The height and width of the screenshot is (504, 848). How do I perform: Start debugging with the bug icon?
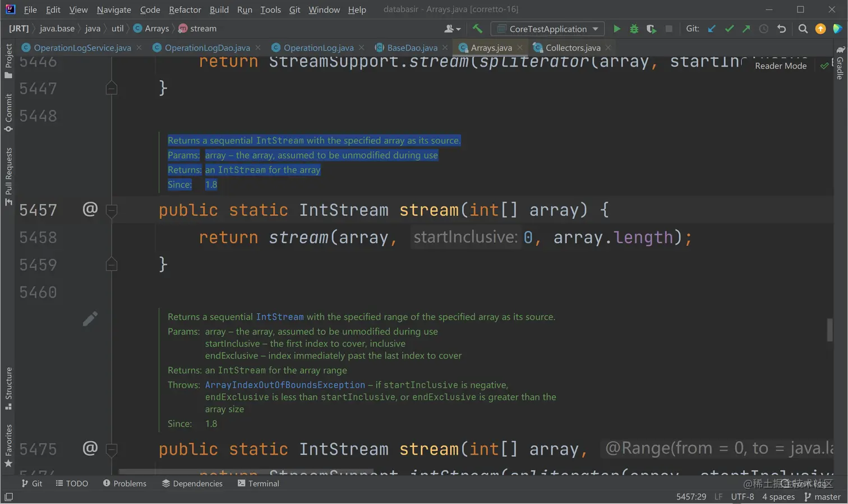[x=634, y=29]
